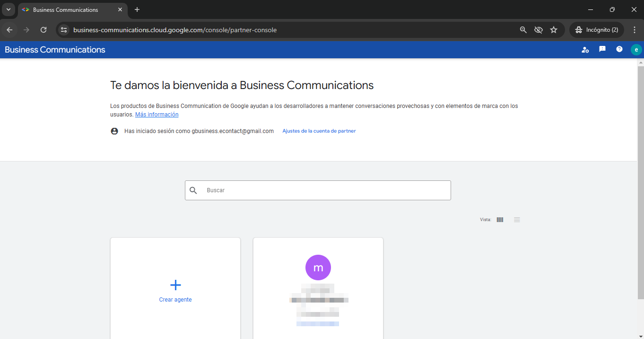
Task: Open site information icon in address bar
Action: pos(64,30)
